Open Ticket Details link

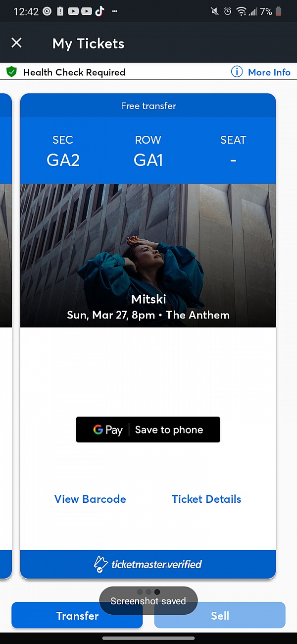click(206, 499)
